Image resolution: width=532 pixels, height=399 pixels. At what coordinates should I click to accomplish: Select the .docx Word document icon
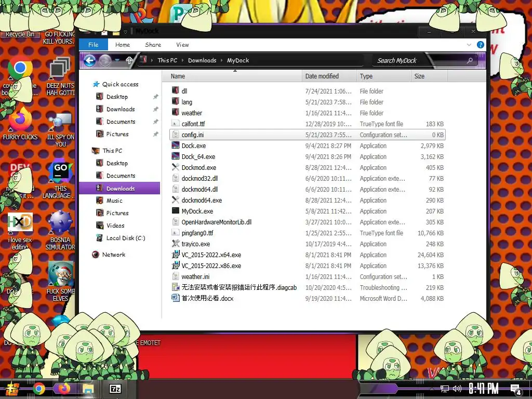pos(176,298)
